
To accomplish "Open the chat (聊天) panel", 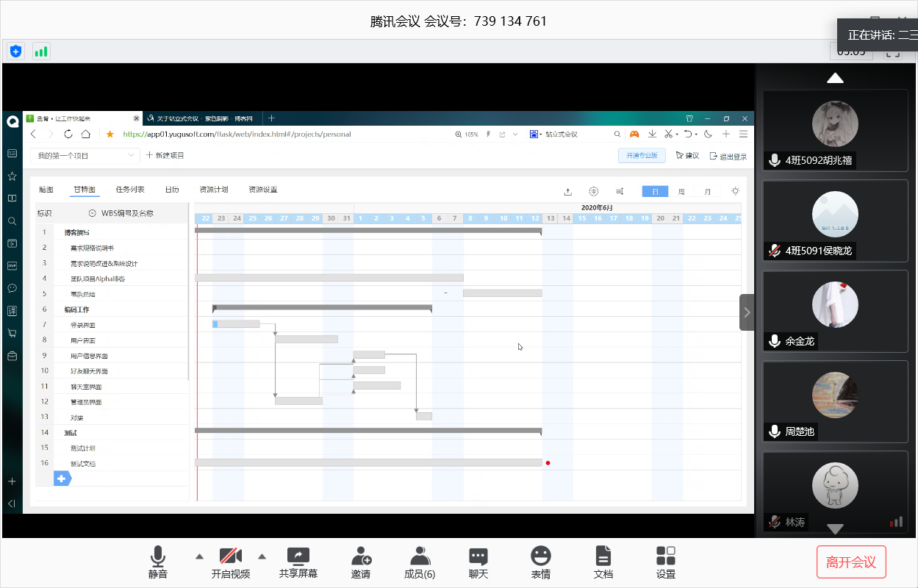I will coord(478,563).
